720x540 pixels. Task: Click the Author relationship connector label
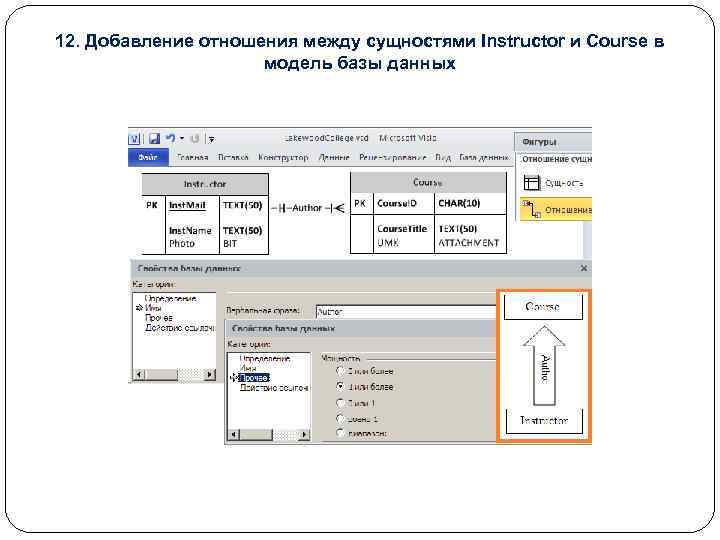pyautogui.click(x=307, y=208)
